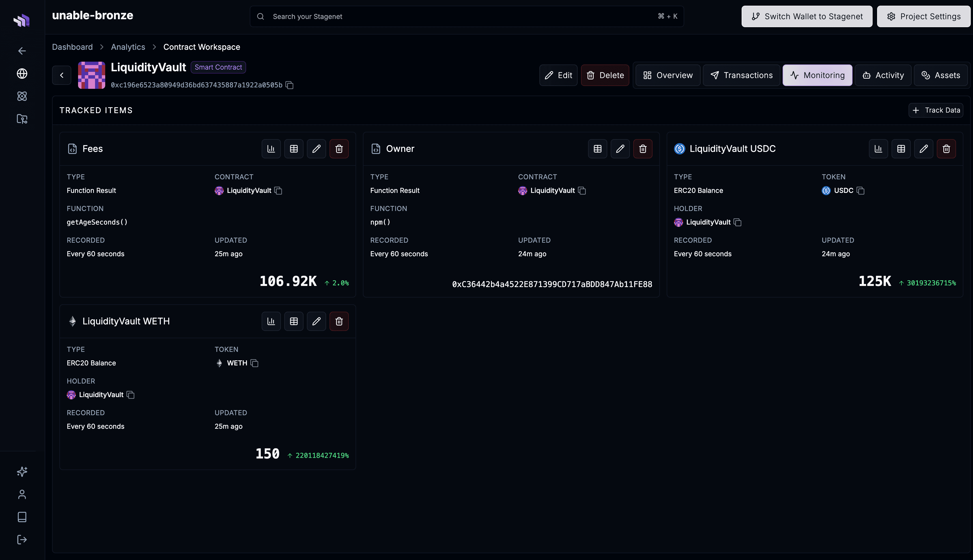Open the chart view for Fees
The image size is (973, 560).
tap(271, 149)
